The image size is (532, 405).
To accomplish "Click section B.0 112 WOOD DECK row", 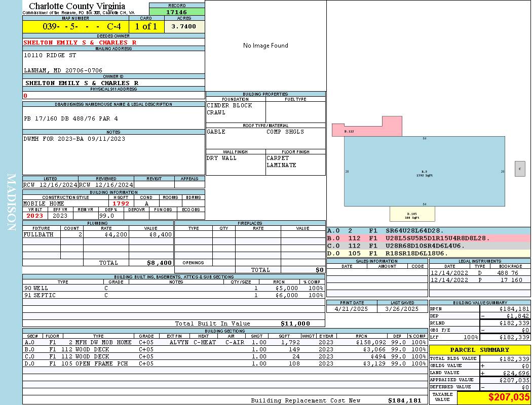I will pos(225,349).
